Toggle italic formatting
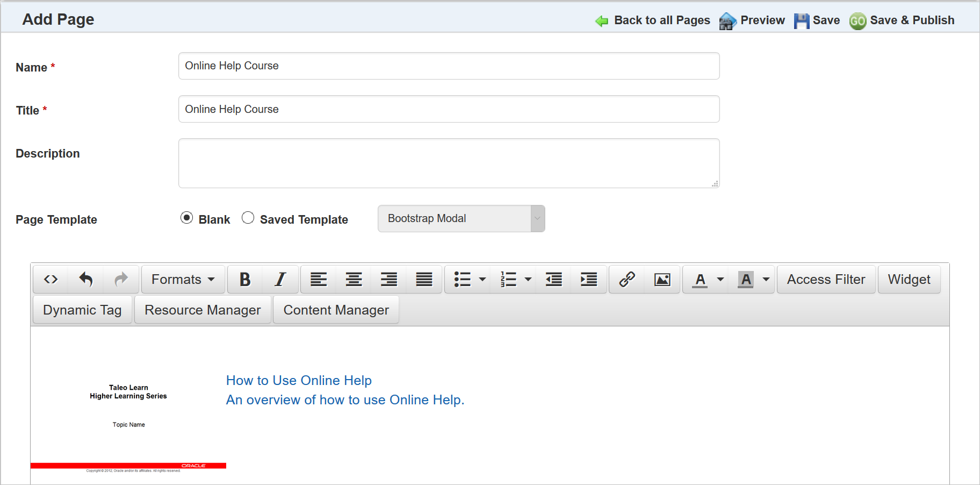Viewport: 980px width, 485px height. coord(280,279)
